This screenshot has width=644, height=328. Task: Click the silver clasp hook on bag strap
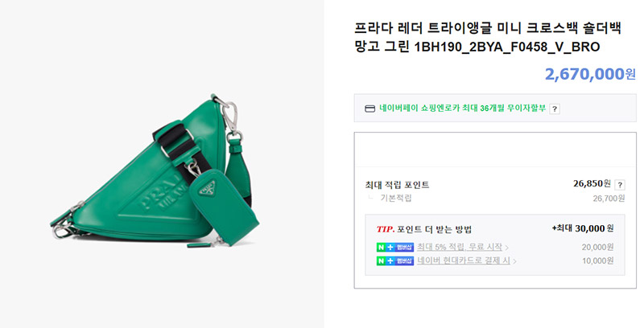point(229,115)
